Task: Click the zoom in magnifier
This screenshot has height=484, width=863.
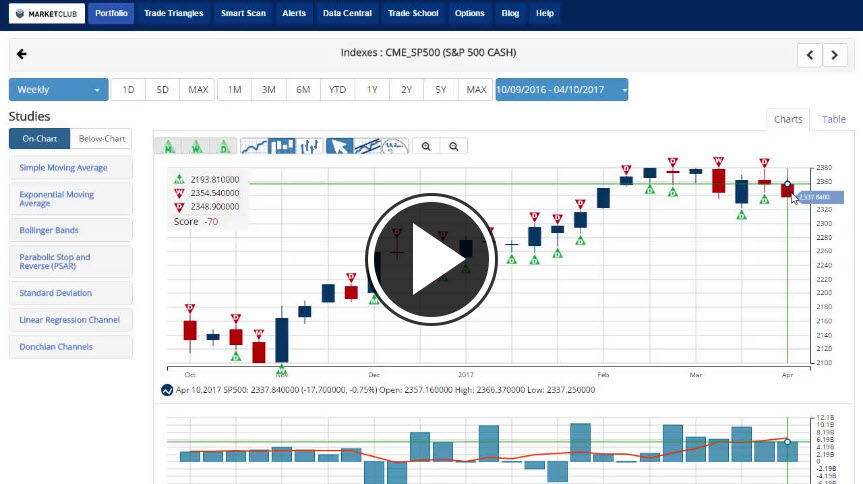Action: (x=426, y=146)
